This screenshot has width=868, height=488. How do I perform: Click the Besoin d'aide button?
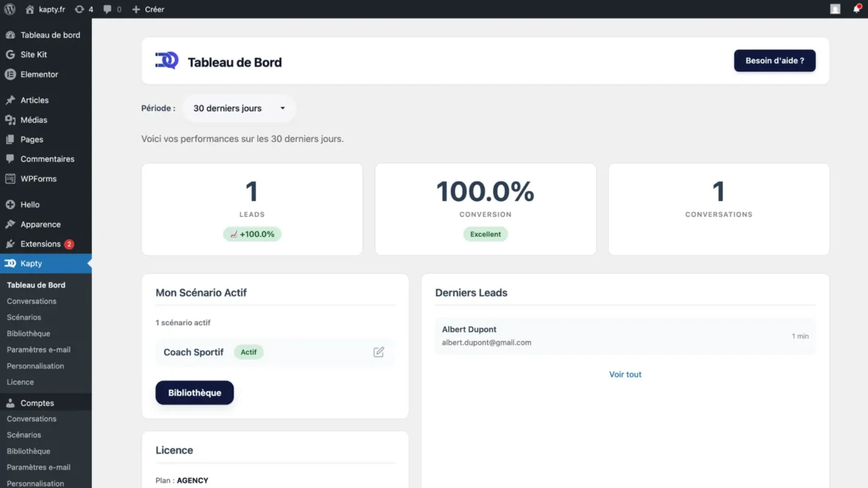(x=775, y=61)
